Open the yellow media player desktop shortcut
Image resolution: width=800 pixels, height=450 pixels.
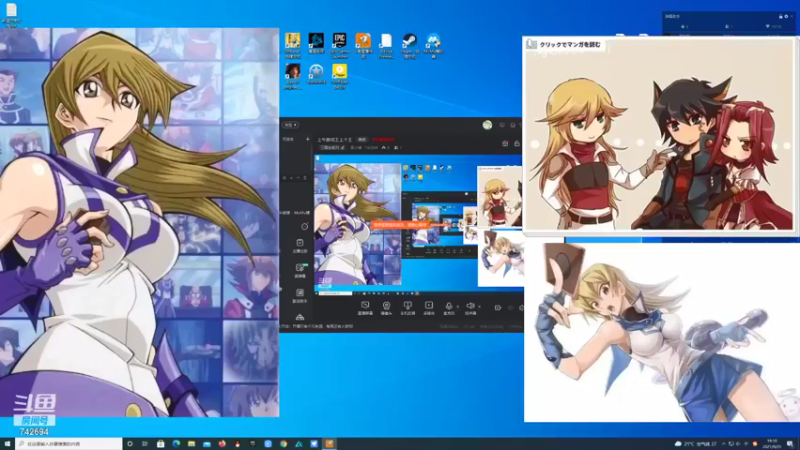tap(339, 76)
